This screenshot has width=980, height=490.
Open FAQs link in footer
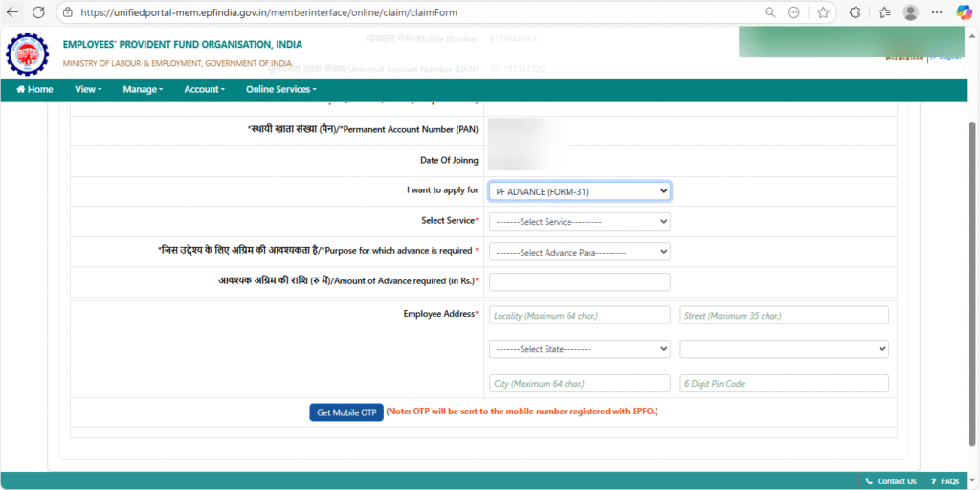point(945,481)
